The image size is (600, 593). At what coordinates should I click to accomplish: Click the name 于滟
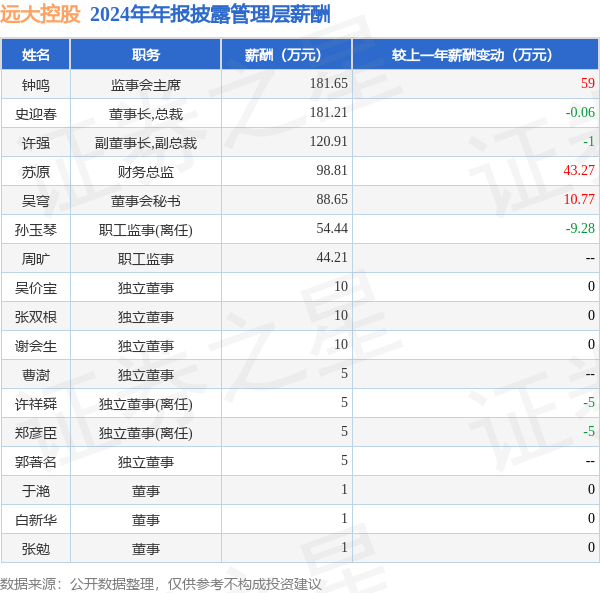(36, 492)
